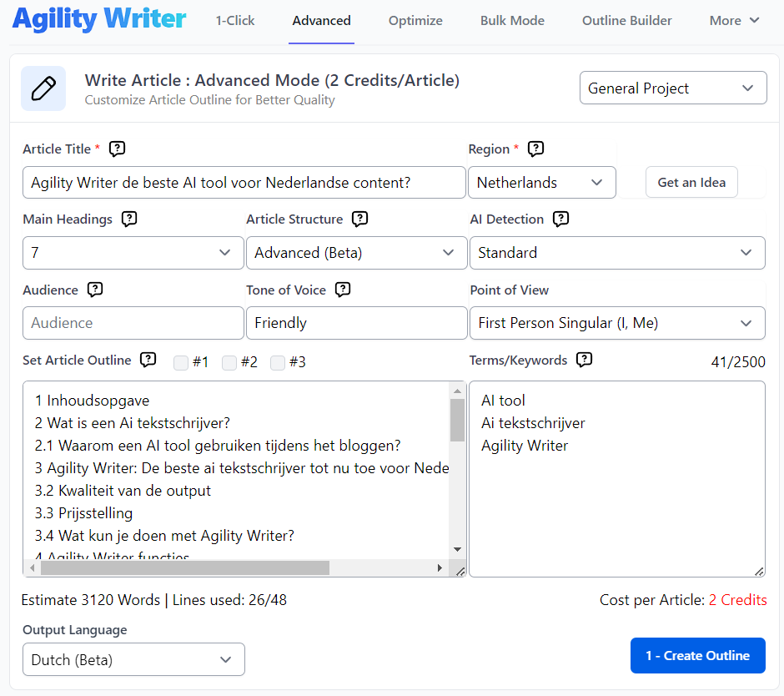Click the Tone of Voice Friendly field
The height and width of the screenshot is (696, 784).
coord(356,323)
